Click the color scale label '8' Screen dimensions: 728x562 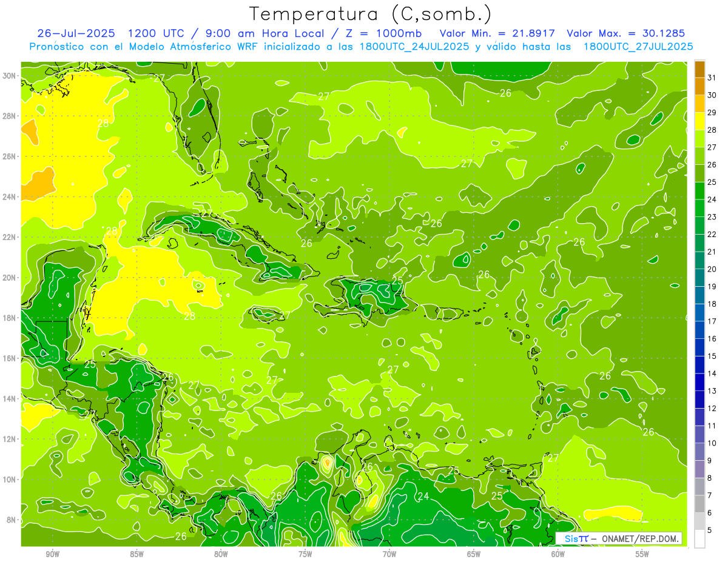coord(710,478)
